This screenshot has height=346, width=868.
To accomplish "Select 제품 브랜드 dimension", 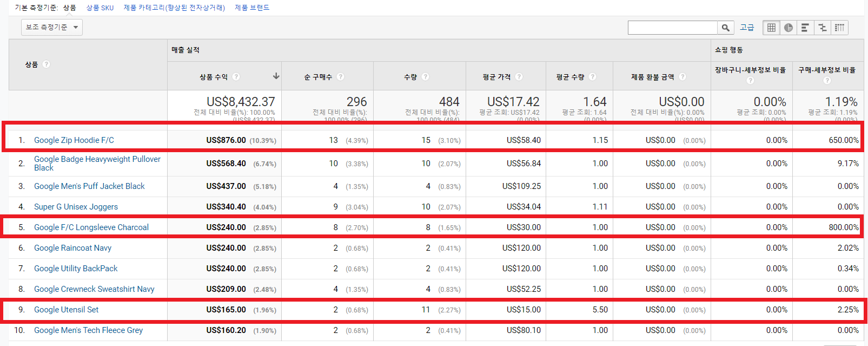I will coord(252,8).
